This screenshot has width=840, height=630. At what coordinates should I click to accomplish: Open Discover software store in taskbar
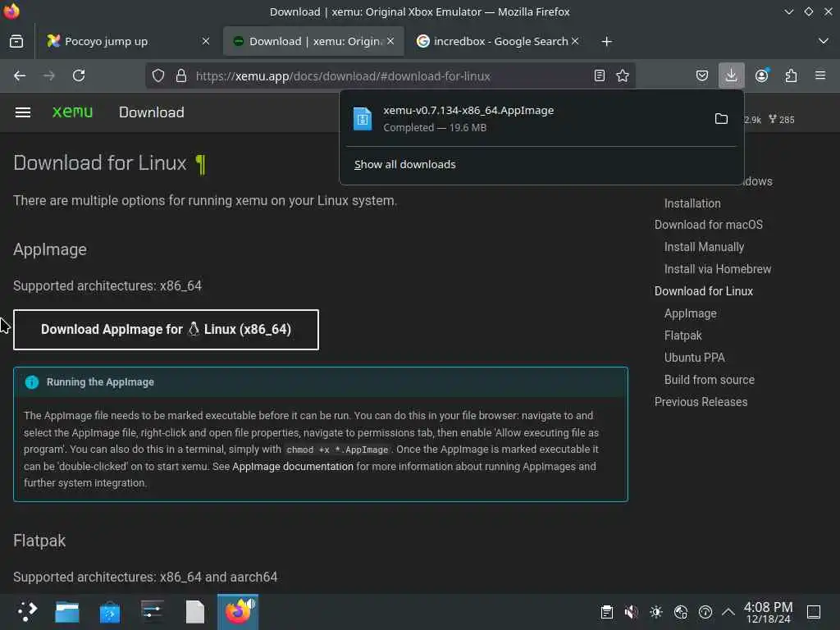(x=110, y=612)
